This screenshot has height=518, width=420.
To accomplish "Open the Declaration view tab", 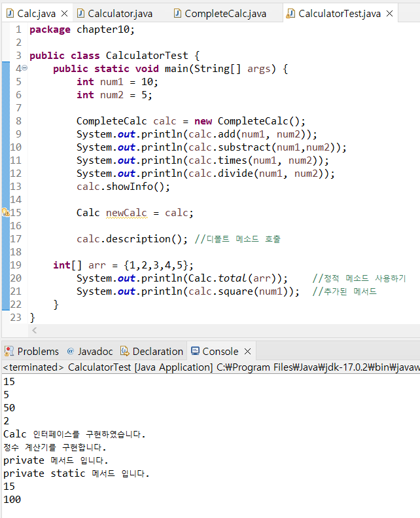I will coord(152,351).
